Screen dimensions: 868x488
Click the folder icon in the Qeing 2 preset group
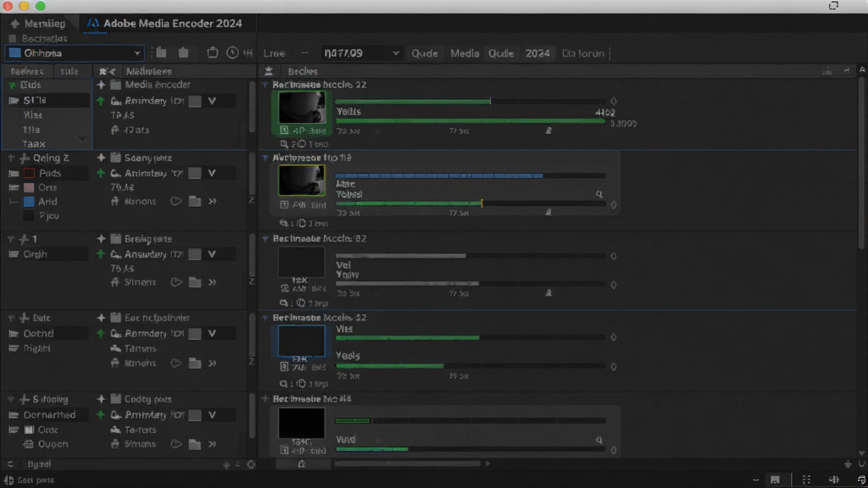195,202
